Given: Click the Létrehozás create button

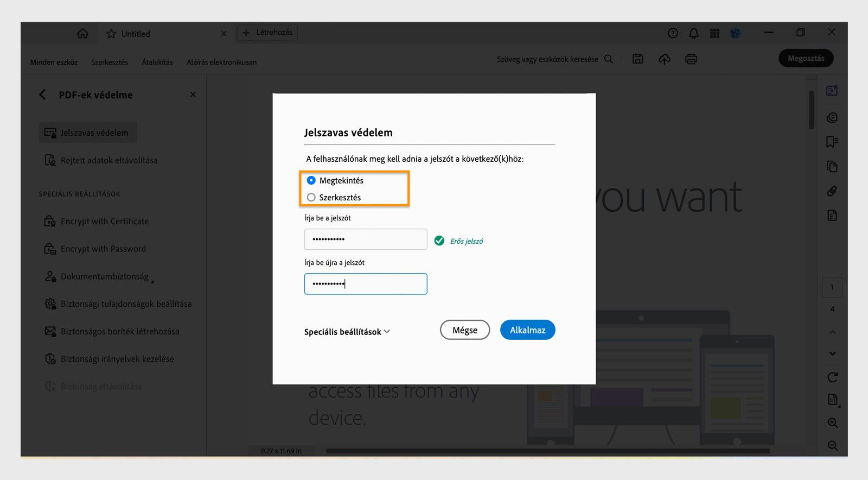Looking at the screenshot, I should (267, 33).
